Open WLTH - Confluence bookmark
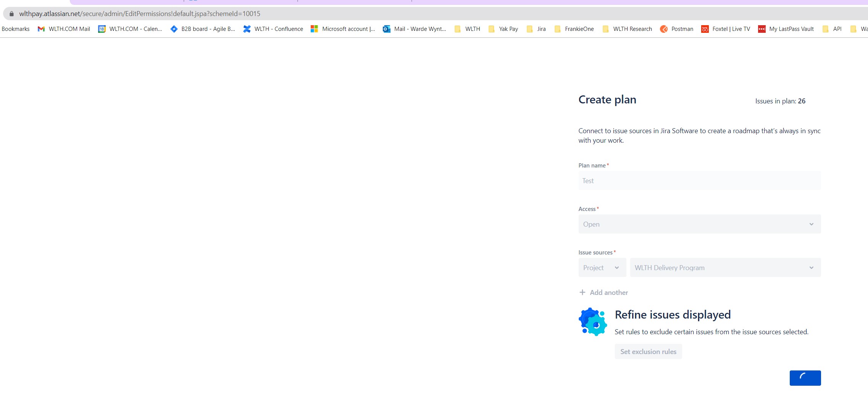Image resolution: width=868 pixels, height=417 pixels. tap(273, 29)
